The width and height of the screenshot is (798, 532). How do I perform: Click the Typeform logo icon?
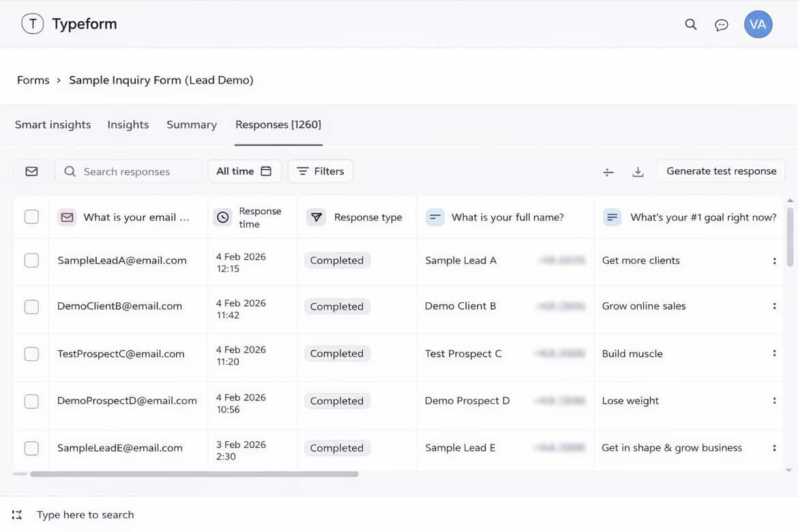tap(33, 24)
